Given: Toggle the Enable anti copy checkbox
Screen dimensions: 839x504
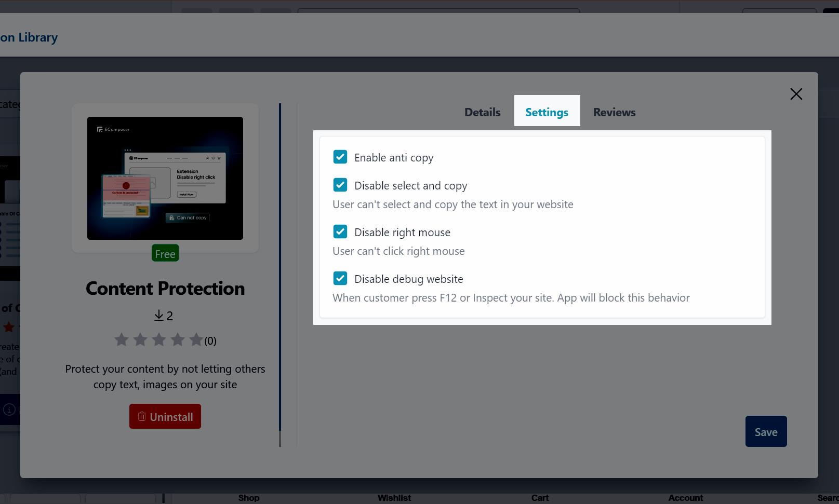Looking at the screenshot, I should click(x=340, y=157).
